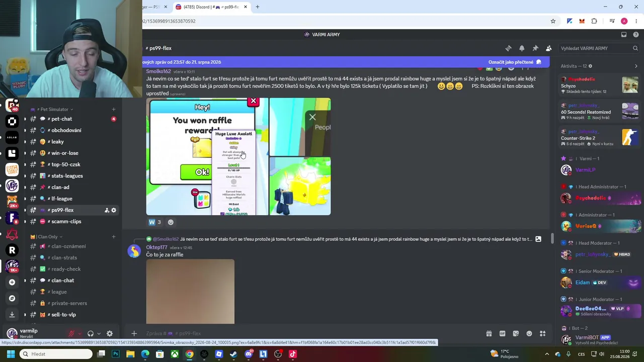Toggle the W reaction with count 3
The image size is (644, 362).
click(154, 222)
